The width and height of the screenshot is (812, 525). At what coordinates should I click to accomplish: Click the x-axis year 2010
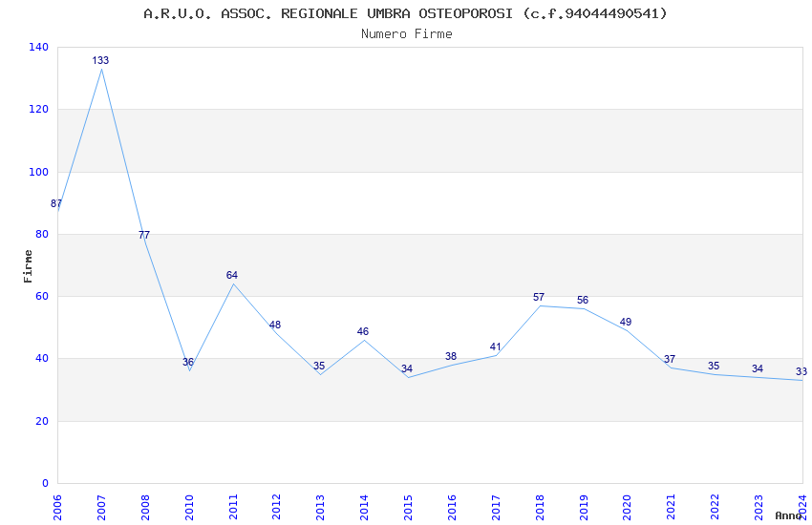pos(189,507)
